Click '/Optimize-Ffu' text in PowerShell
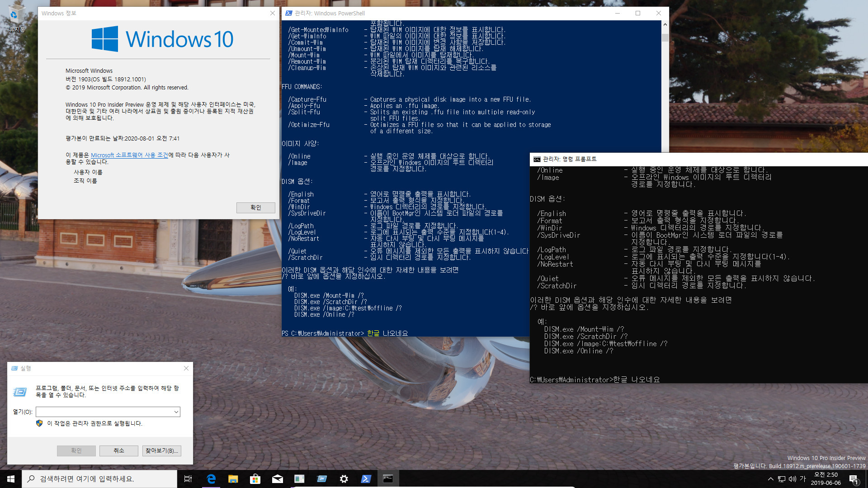The image size is (868, 488). pyautogui.click(x=309, y=125)
